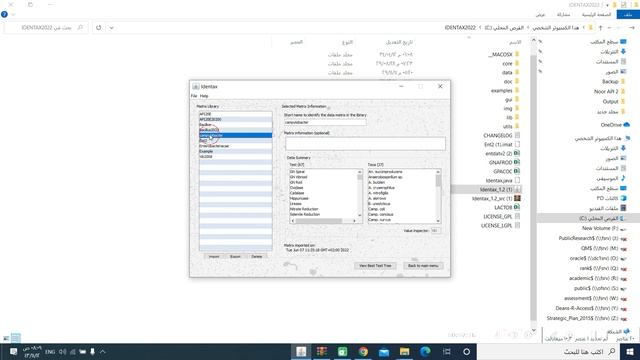Click the microphone icon in system tray
640x360 pixels.
click(x=92, y=351)
